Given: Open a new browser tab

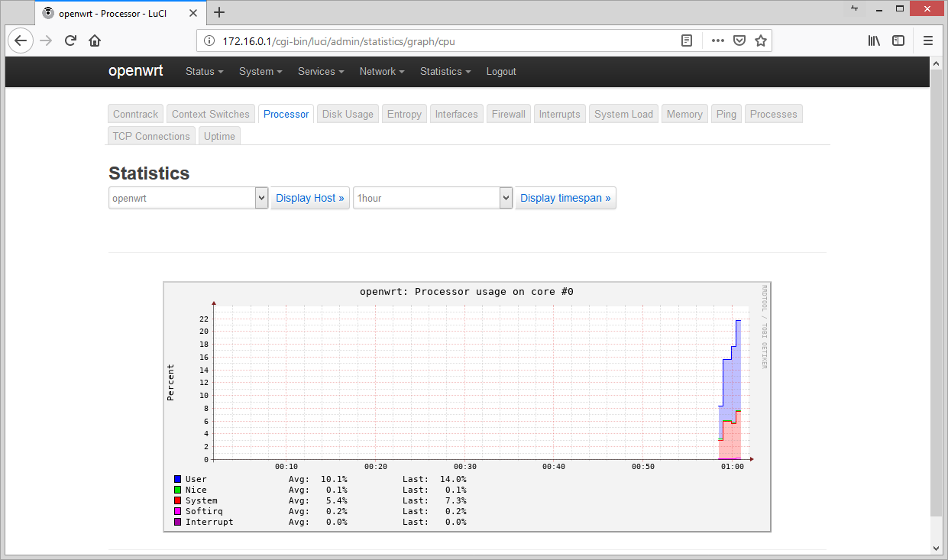Looking at the screenshot, I should tap(219, 12).
